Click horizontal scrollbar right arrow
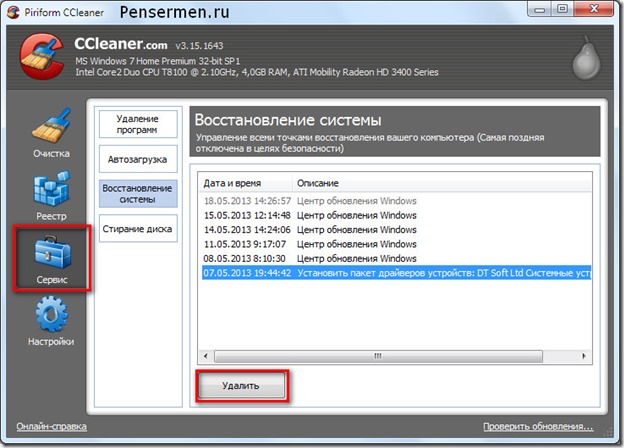Viewport: 624px width, 448px height. [x=584, y=356]
